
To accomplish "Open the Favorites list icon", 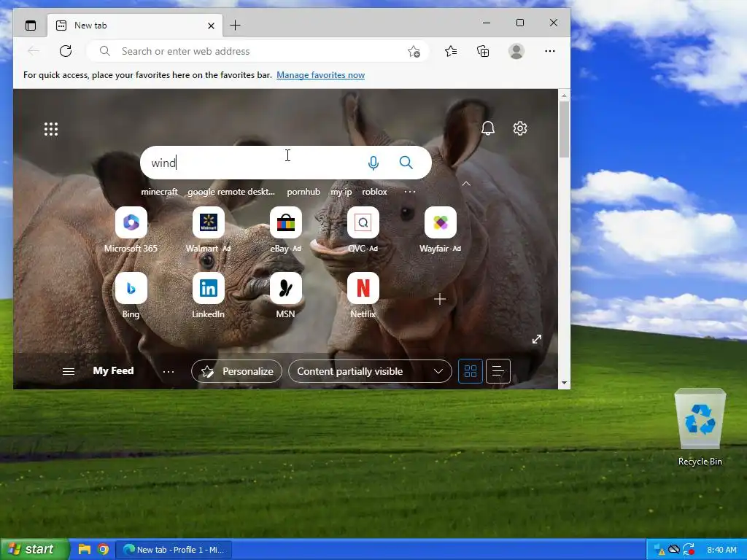I will coord(451,51).
